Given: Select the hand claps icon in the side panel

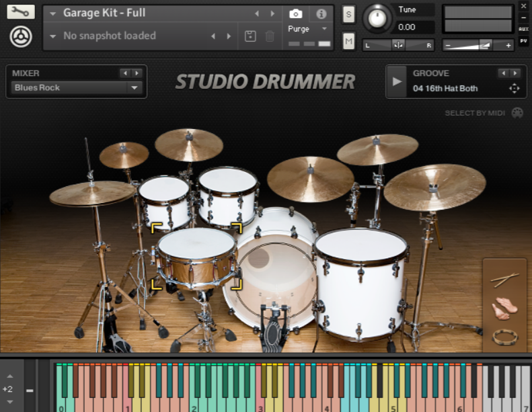Looking at the screenshot, I should click(x=504, y=308).
